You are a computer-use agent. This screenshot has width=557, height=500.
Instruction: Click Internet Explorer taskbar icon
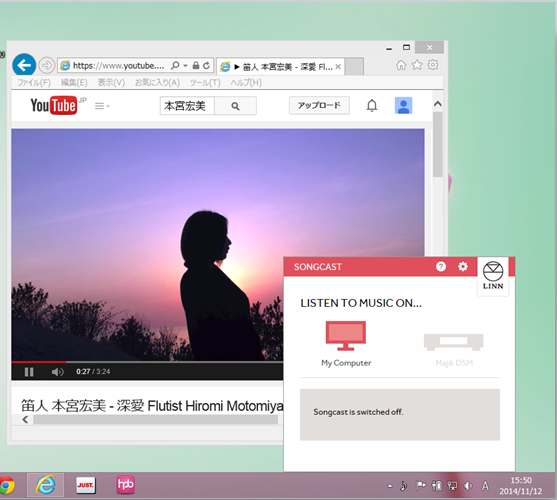45,485
